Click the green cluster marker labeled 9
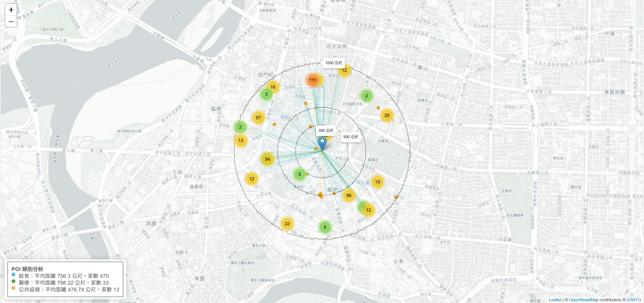The width and height of the screenshot is (644, 303). (325, 227)
